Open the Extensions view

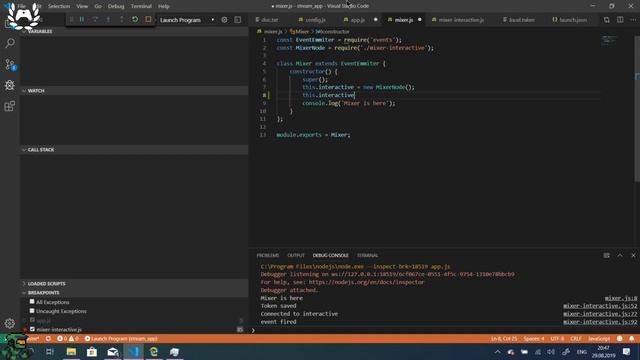coord(10,106)
